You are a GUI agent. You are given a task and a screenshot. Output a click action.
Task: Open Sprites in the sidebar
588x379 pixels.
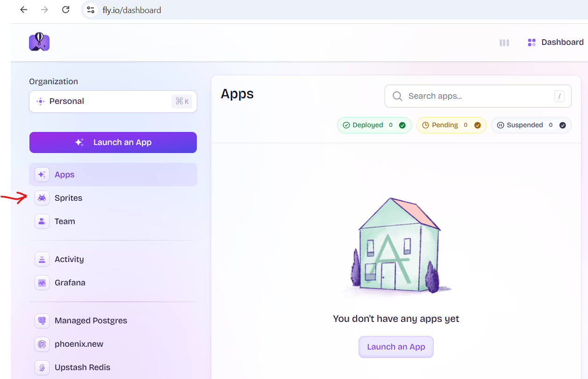pos(113,198)
